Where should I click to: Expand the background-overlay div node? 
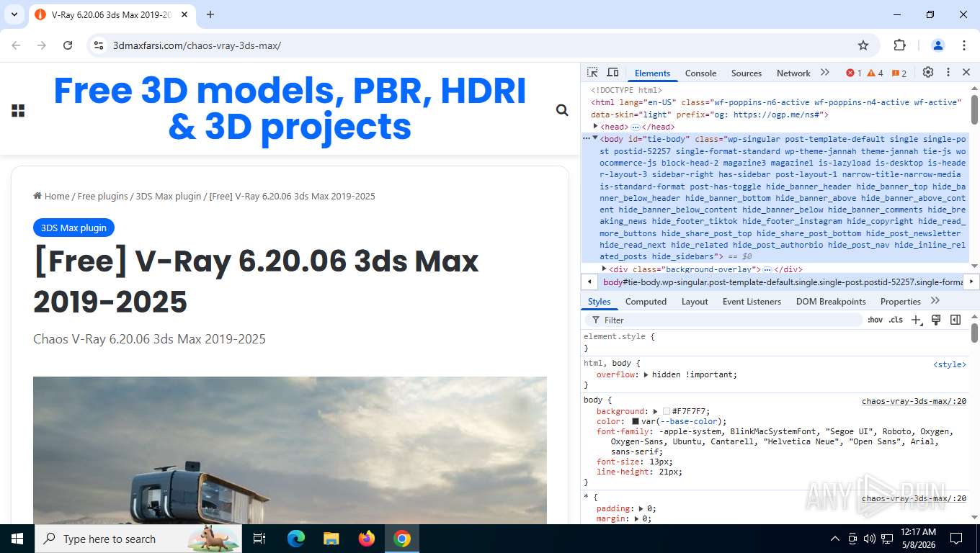pyautogui.click(x=605, y=269)
